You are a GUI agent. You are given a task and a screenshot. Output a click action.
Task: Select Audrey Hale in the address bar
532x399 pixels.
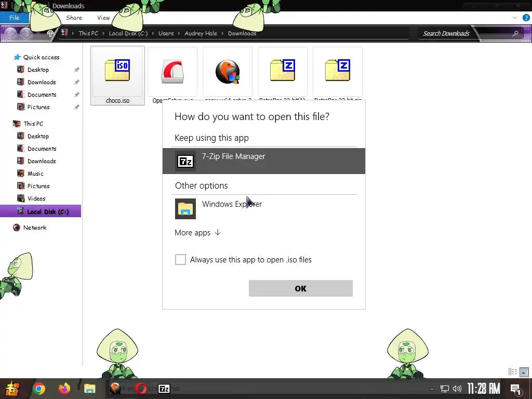(201, 33)
